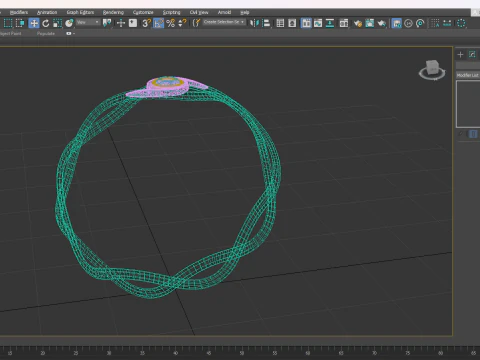Open the Scripting menu

(x=171, y=12)
